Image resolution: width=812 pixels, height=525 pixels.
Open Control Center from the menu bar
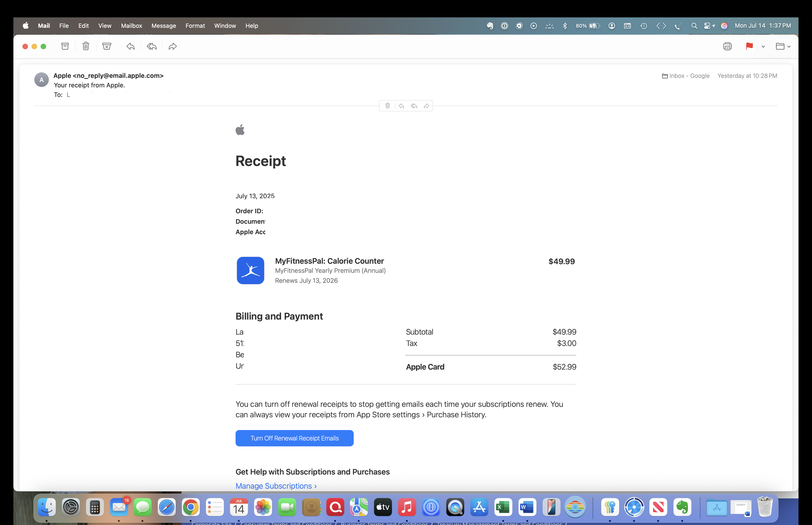[x=707, y=26]
